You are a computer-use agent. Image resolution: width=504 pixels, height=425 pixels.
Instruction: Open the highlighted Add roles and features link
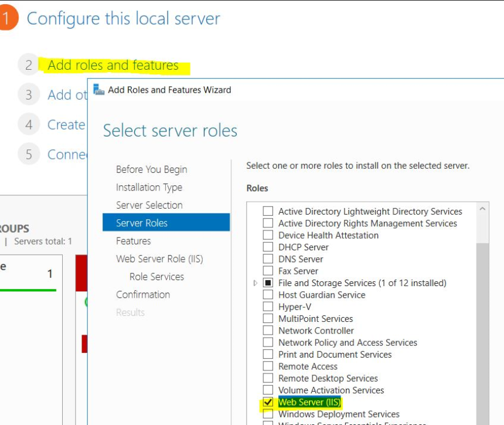pos(113,65)
